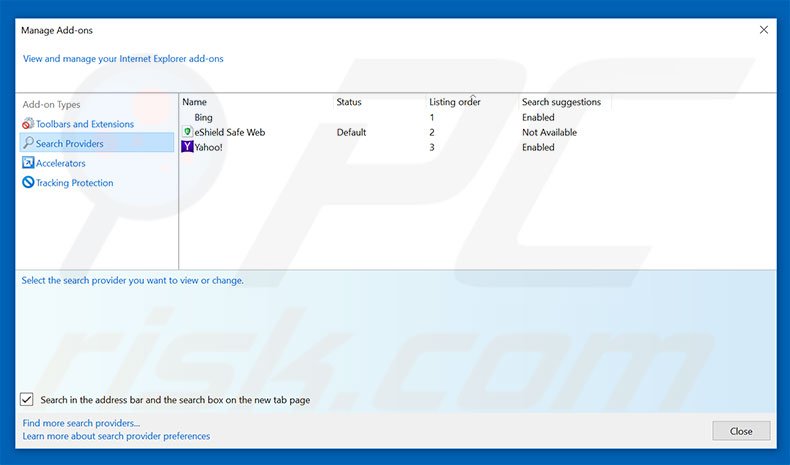Click View and manage Internet Explorer add-ons
Image resolution: width=790 pixels, height=465 pixels.
(x=123, y=58)
